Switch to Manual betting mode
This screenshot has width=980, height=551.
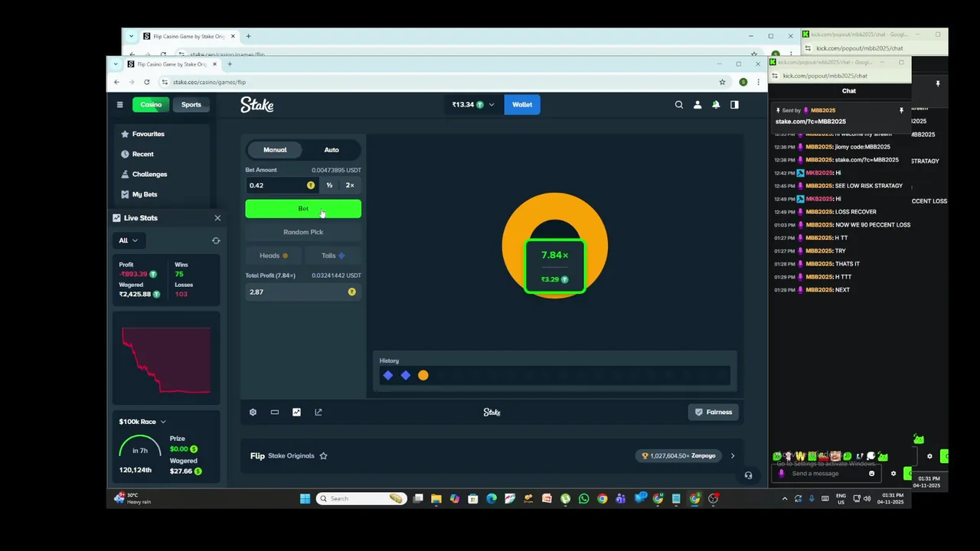pos(275,150)
